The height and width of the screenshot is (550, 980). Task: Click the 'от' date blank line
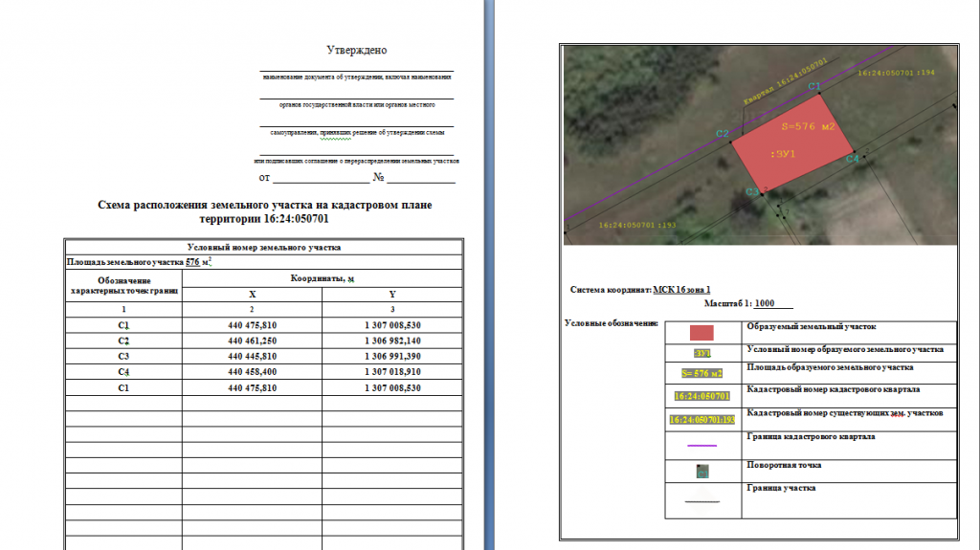tap(322, 178)
